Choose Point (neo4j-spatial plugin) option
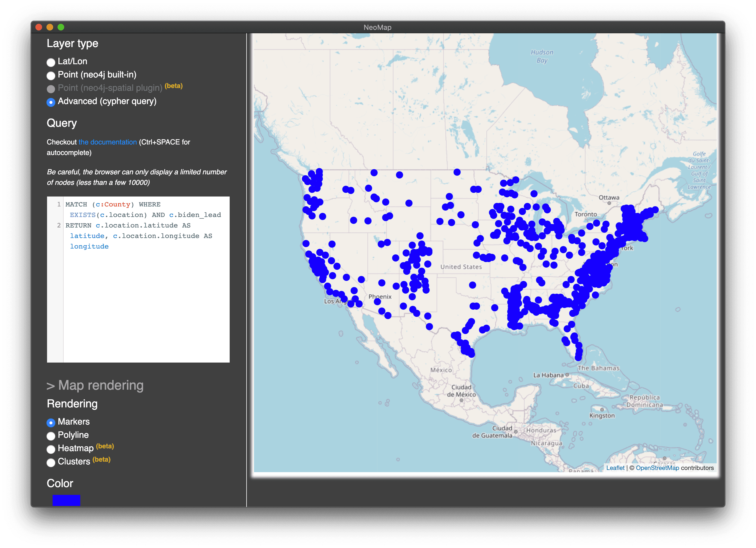This screenshot has height=548, width=756. (51, 89)
